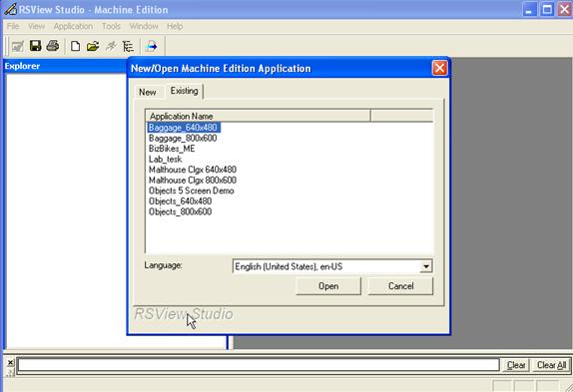Image resolution: width=573 pixels, height=392 pixels.
Task: Open the Application menu
Action: click(73, 26)
